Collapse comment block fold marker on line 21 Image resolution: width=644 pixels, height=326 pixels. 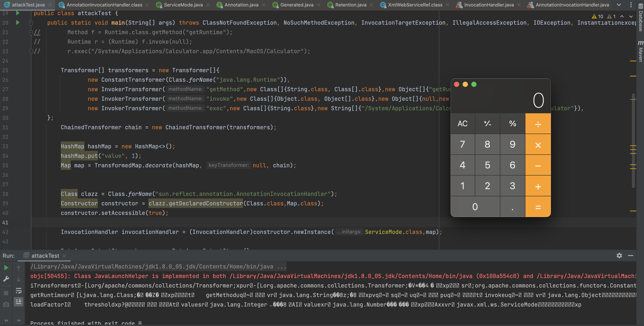tap(31, 32)
